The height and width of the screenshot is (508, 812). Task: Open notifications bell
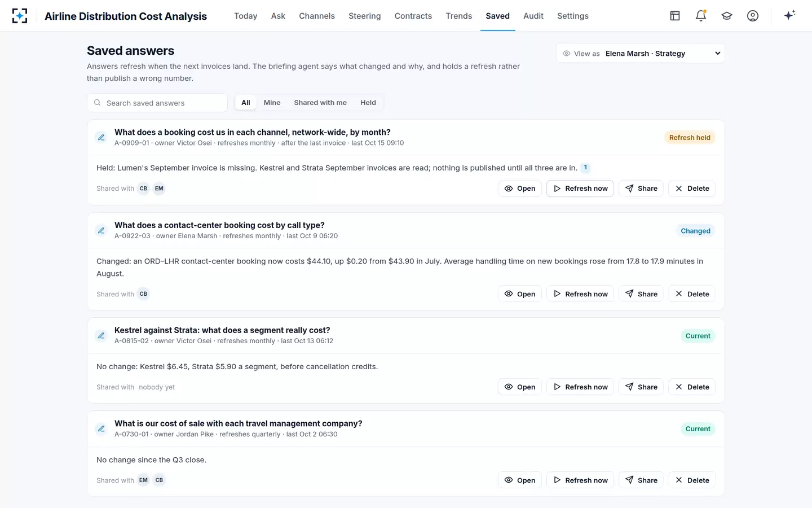coord(701,16)
